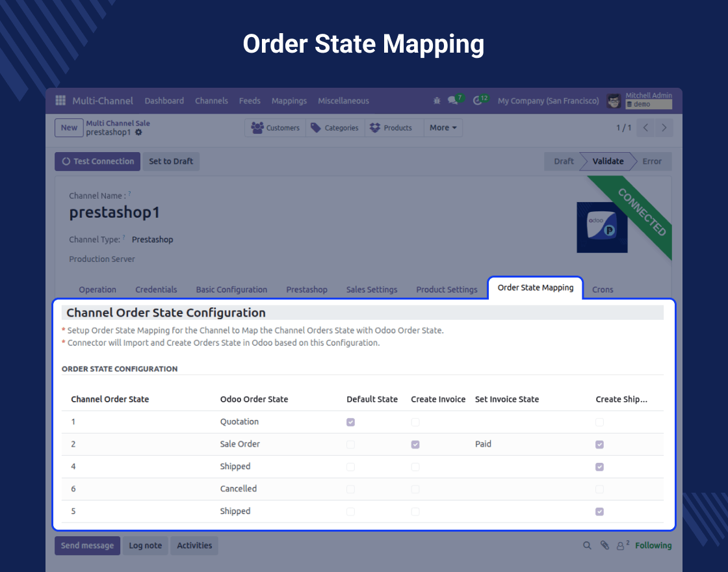Click Mitchell Admin user avatar
Viewport: 728px width, 572px height.
(x=614, y=101)
